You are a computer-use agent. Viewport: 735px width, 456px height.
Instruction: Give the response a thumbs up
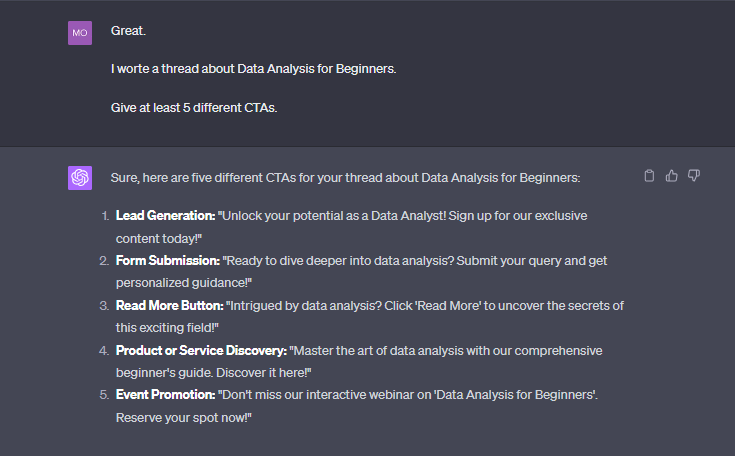click(671, 176)
